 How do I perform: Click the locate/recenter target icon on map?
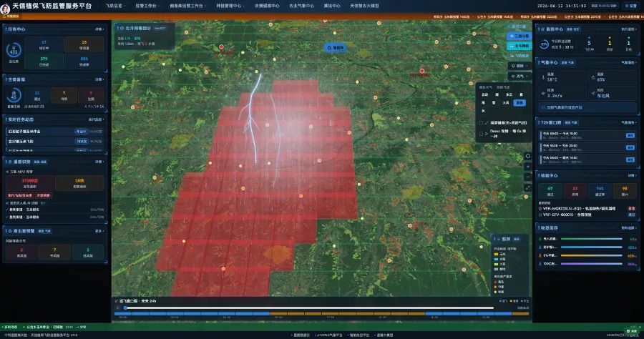point(528,156)
